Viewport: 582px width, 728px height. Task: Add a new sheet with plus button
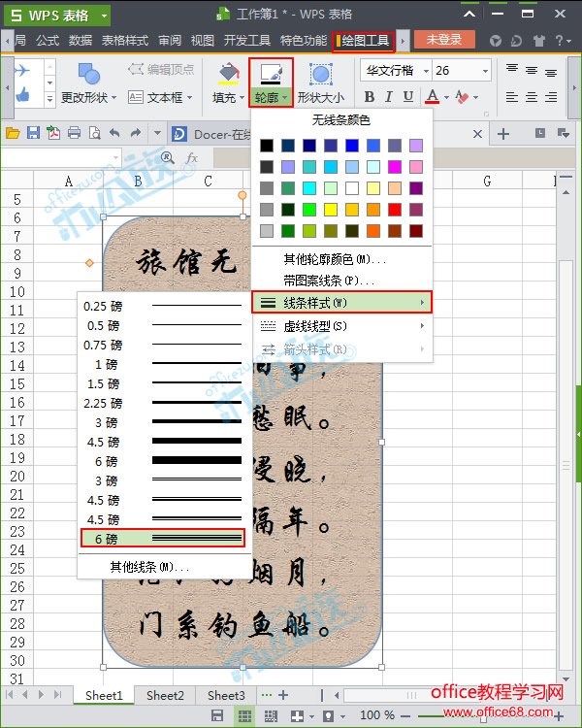(x=283, y=695)
